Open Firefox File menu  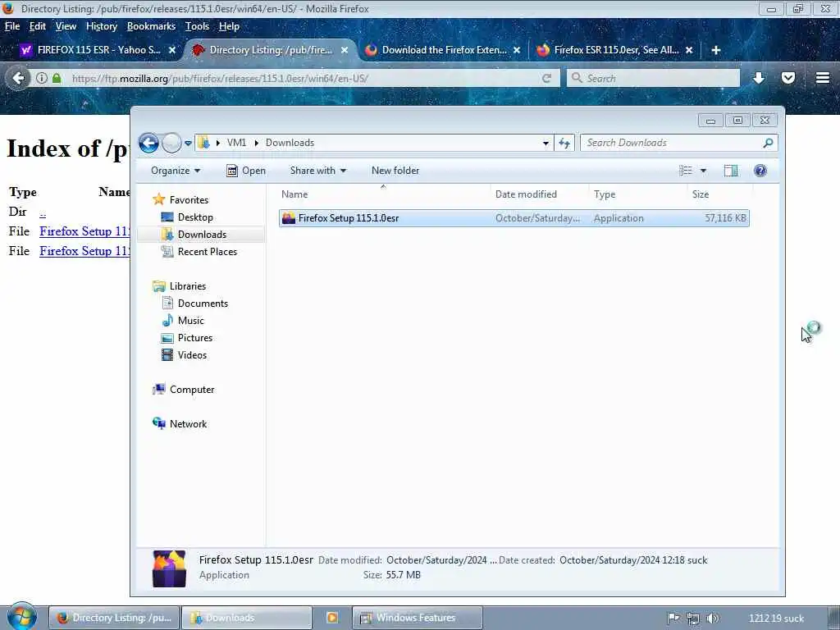(x=11, y=26)
